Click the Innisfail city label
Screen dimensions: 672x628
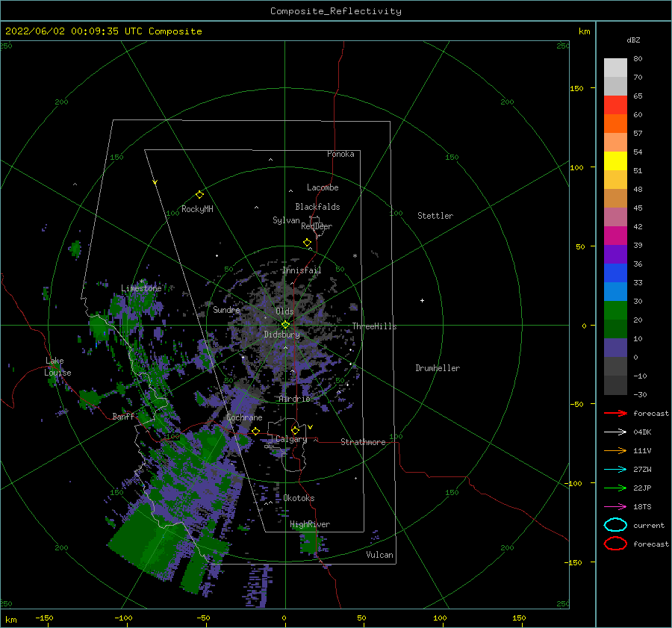(302, 270)
